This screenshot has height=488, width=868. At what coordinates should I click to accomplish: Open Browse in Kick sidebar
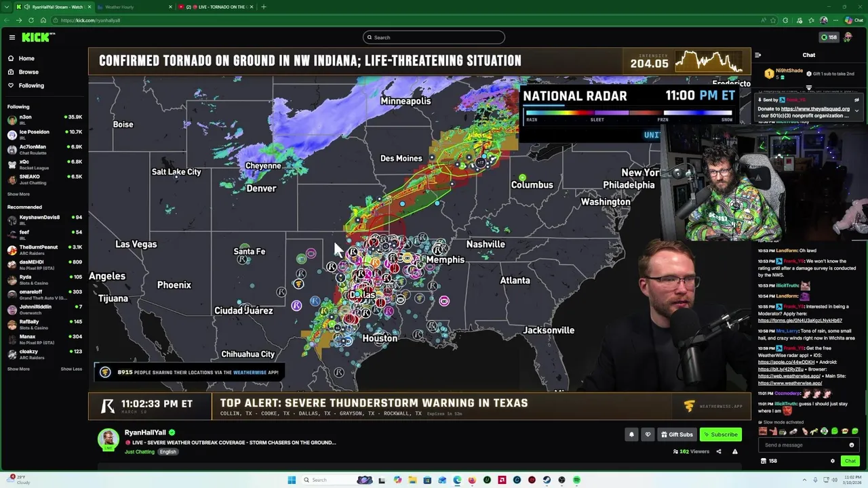[x=28, y=72]
